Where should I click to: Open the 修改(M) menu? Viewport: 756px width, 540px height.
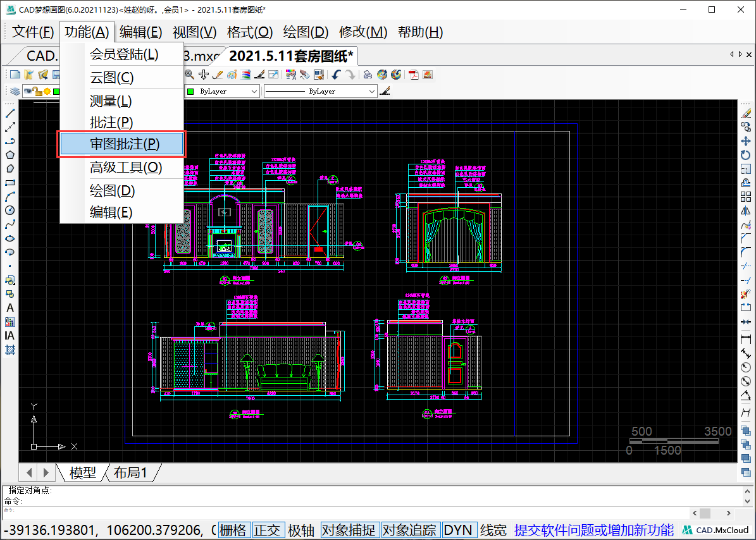point(363,32)
